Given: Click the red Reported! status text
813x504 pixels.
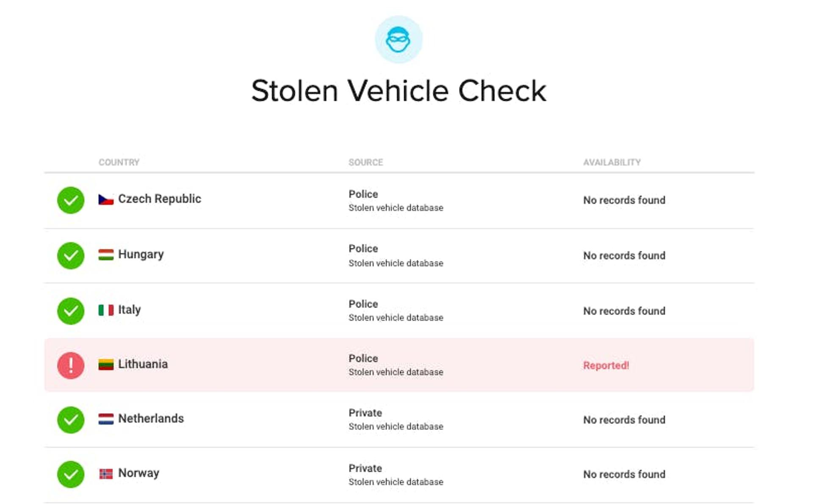Looking at the screenshot, I should (606, 366).
